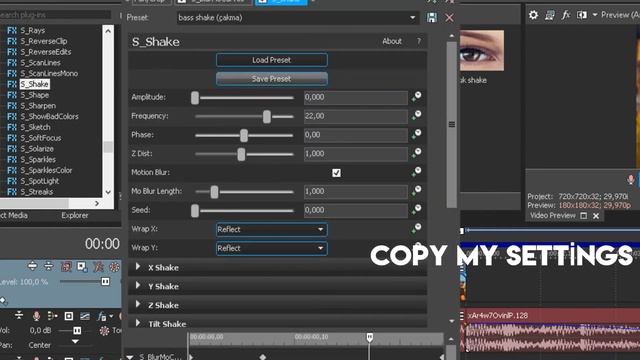The image size is (640, 360).
Task: Open preview on external monitor icon
Action: [549, 15]
